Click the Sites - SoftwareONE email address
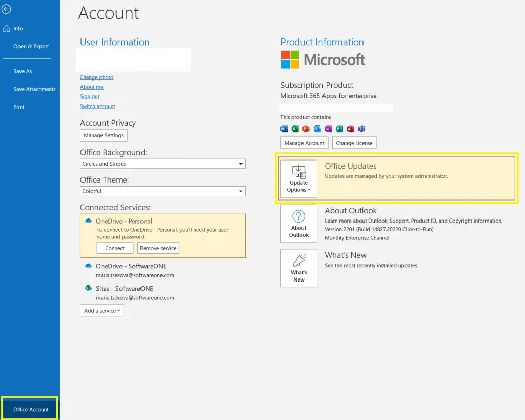The height and width of the screenshot is (420, 525). tap(135, 298)
